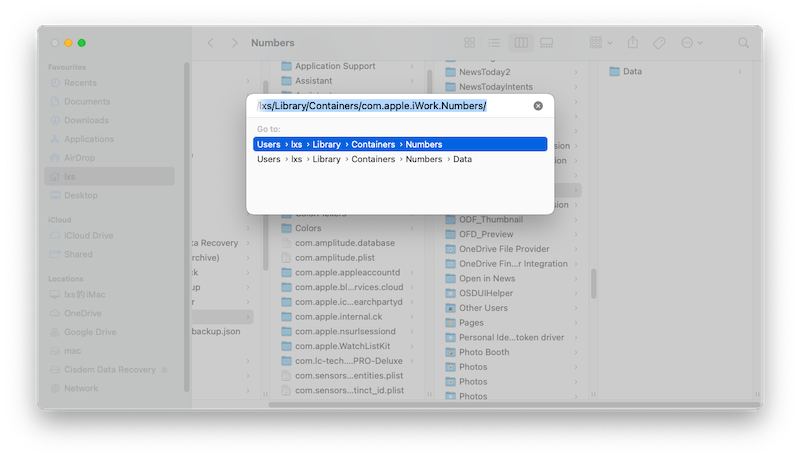Open Applications in the sidebar
The image size is (800, 459).
[109, 139]
